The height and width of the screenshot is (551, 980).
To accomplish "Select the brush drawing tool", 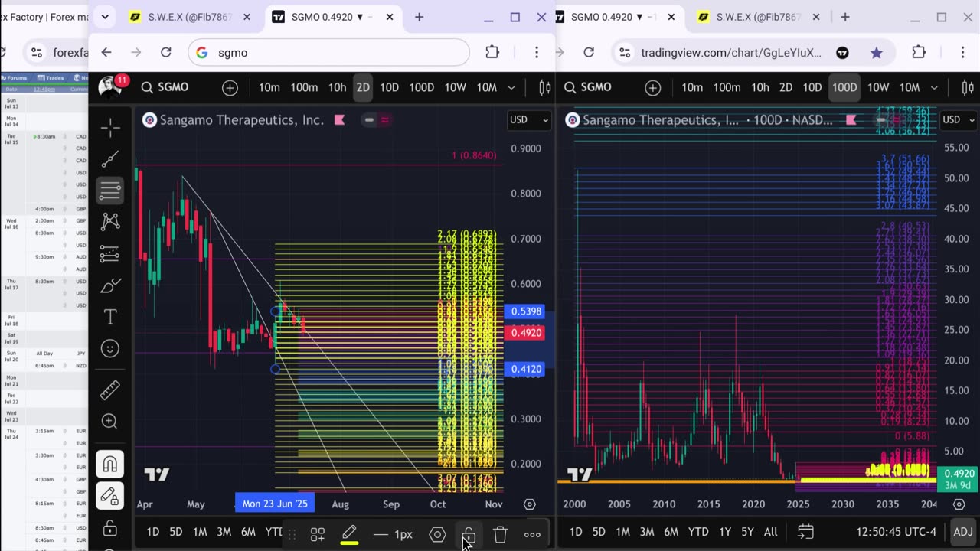I will (x=110, y=285).
